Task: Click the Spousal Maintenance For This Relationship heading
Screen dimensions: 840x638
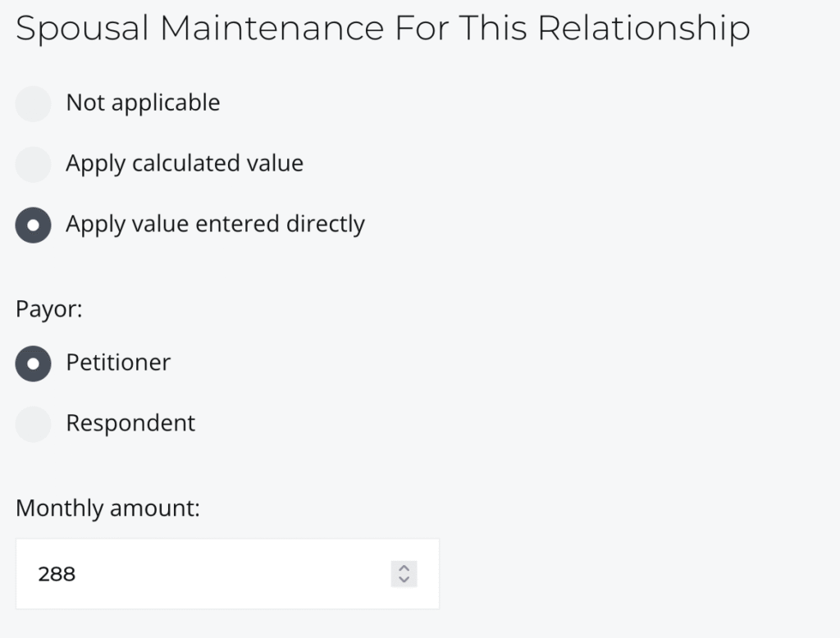Action: click(x=382, y=29)
